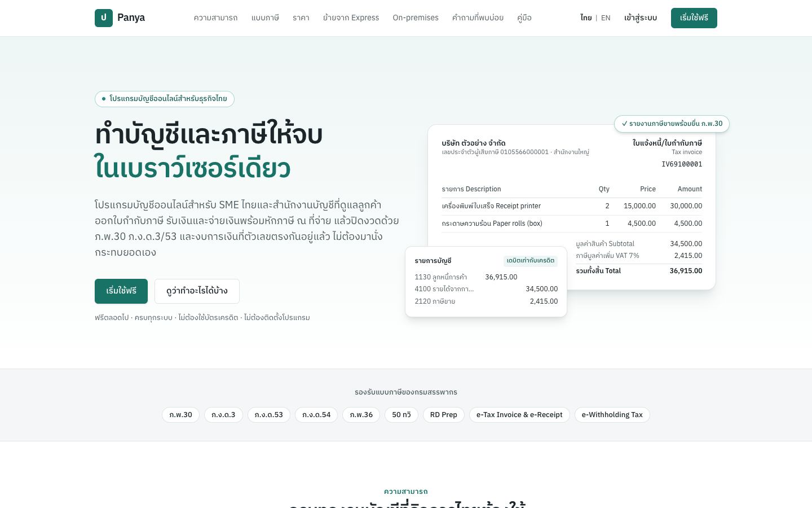Switch language to EN
This screenshot has height=508, width=812.
click(x=606, y=18)
